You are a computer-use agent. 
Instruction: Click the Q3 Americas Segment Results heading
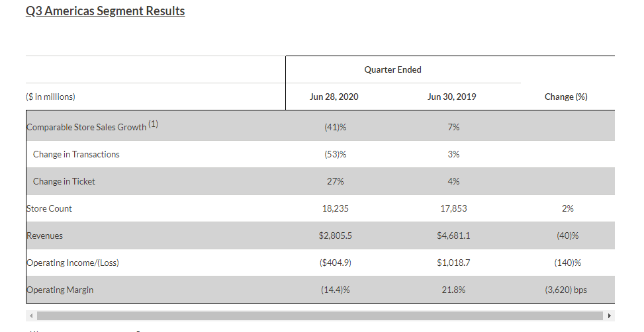[x=105, y=11]
